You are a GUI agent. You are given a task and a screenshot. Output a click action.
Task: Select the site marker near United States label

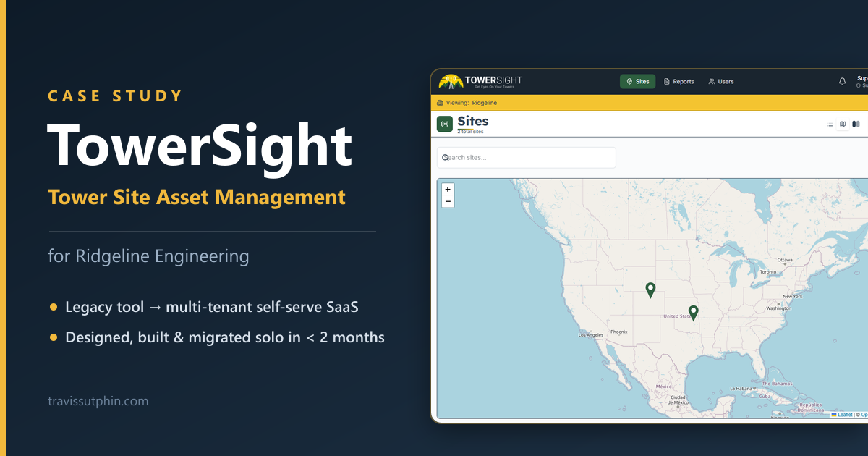tap(694, 313)
